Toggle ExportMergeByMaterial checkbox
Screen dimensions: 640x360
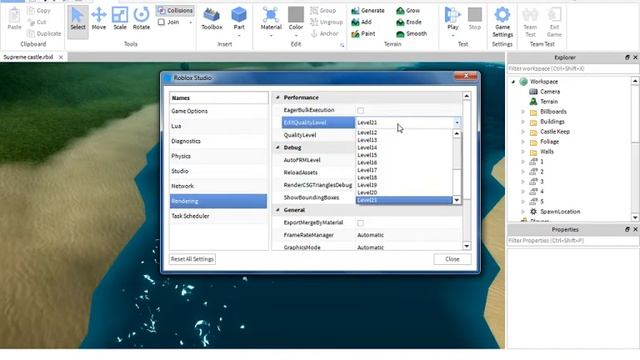click(360, 223)
